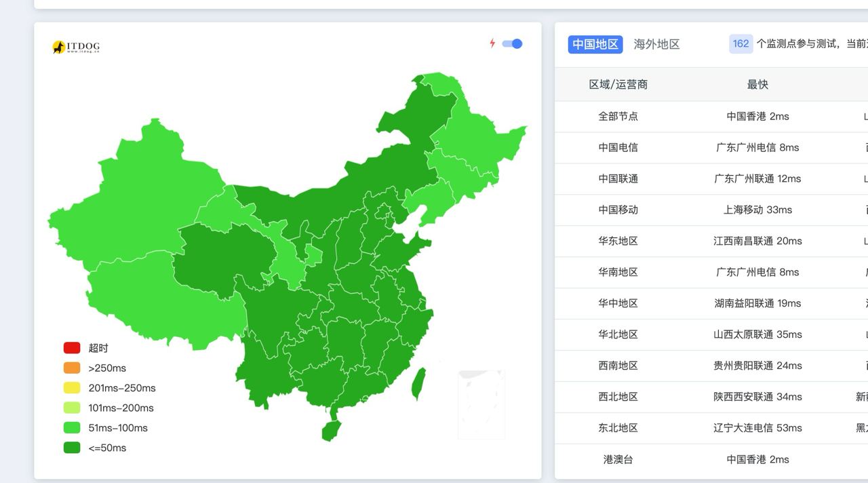Click the red 超时 legend swatch
This screenshot has width=868, height=483.
(x=72, y=348)
